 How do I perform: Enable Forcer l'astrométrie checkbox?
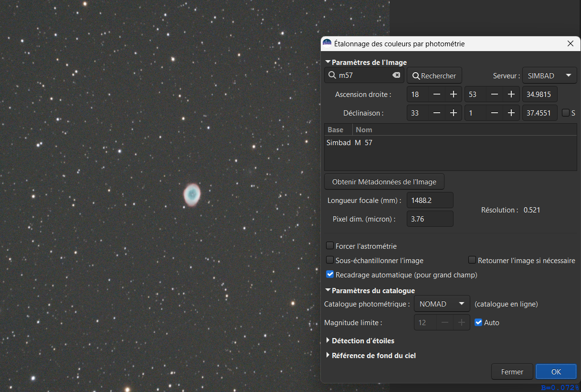(x=330, y=246)
